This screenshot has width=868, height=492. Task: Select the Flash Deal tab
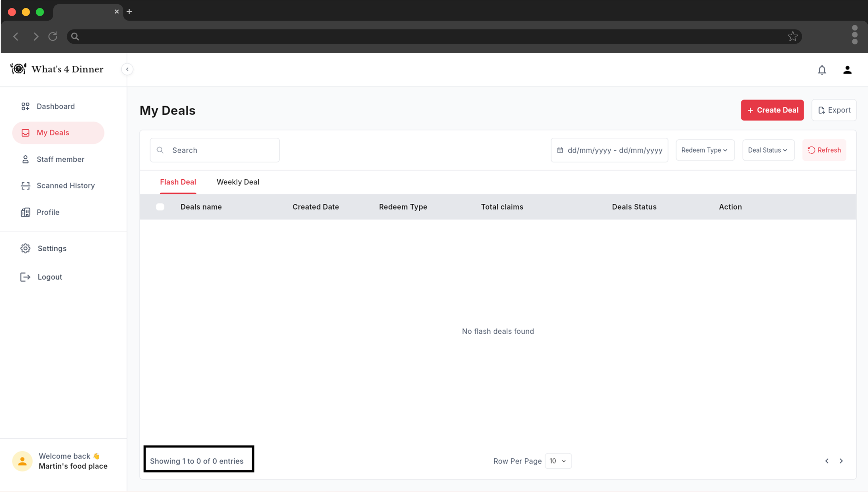(x=178, y=182)
